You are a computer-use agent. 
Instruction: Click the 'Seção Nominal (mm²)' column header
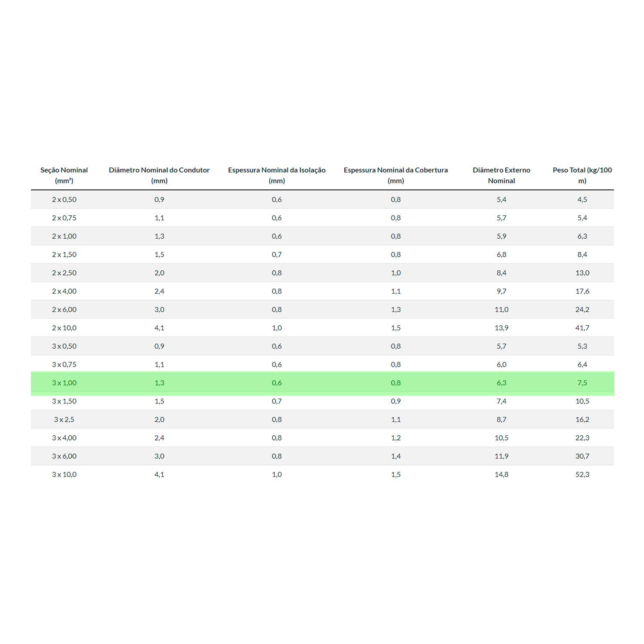[x=64, y=175]
